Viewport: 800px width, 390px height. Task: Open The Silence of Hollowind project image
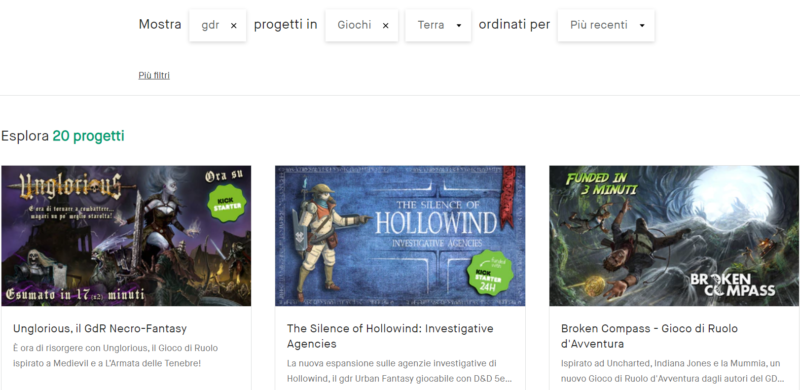pyautogui.click(x=400, y=236)
